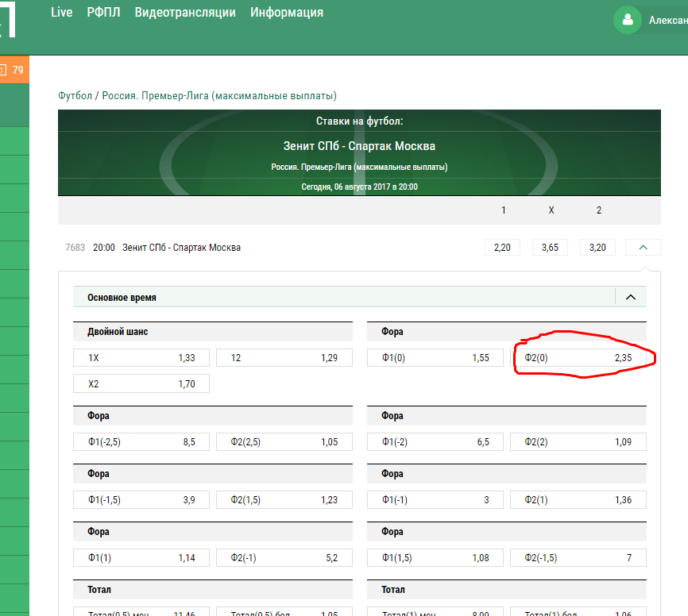
Task: Open Видеотрансляции in the top menu
Action: click(x=185, y=12)
